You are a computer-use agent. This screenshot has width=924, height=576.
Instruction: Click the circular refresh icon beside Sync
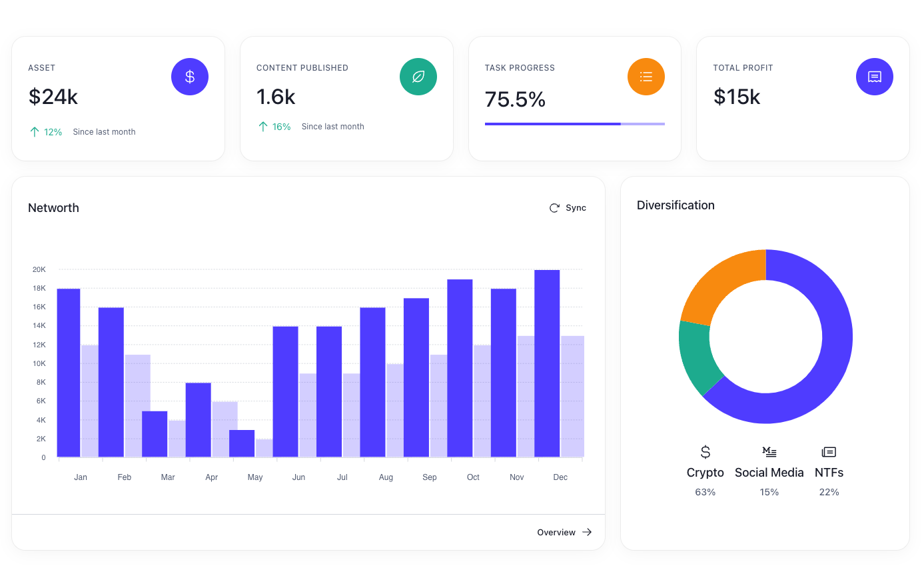pyautogui.click(x=554, y=208)
